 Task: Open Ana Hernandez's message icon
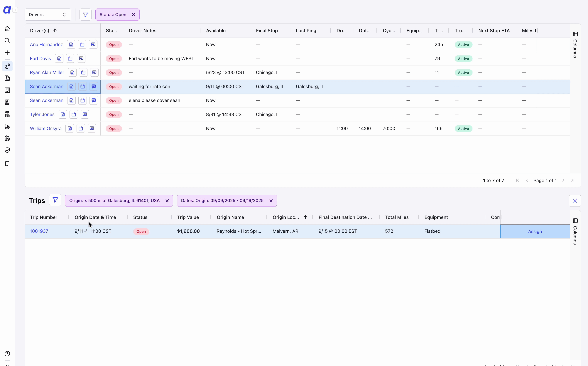(93, 45)
